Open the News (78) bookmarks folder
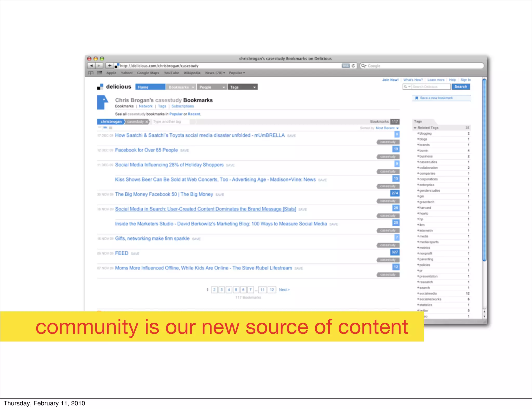Viewport: 532px width, 409px height. (x=215, y=73)
